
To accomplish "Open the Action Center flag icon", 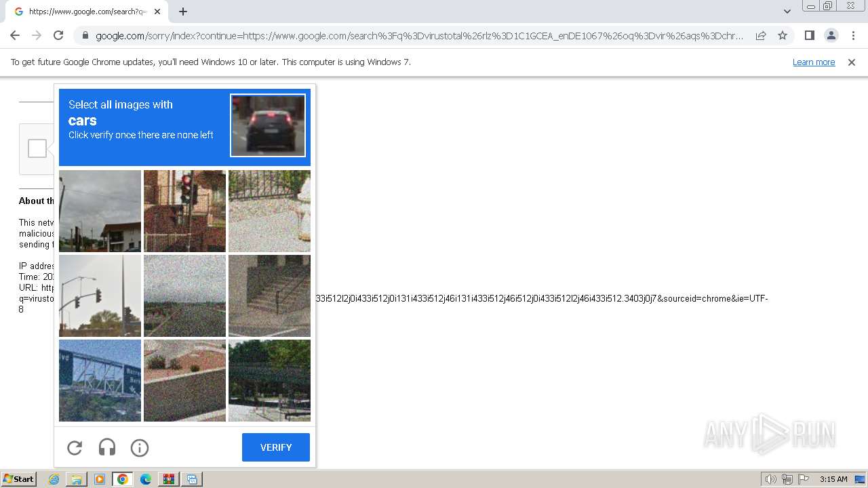I will (x=804, y=479).
